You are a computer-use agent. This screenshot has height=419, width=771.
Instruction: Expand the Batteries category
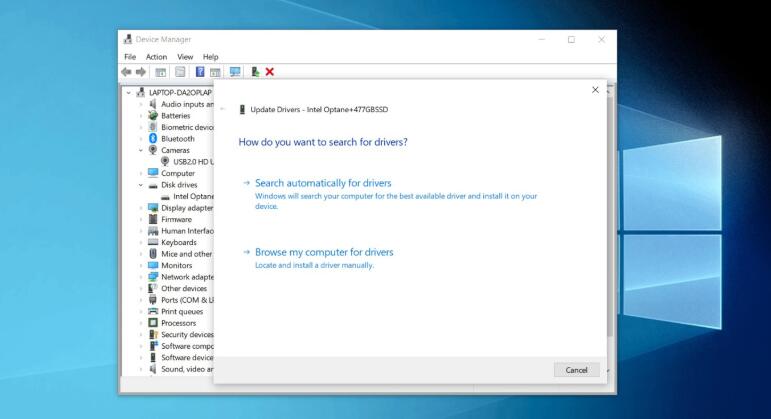pos(141,116)
